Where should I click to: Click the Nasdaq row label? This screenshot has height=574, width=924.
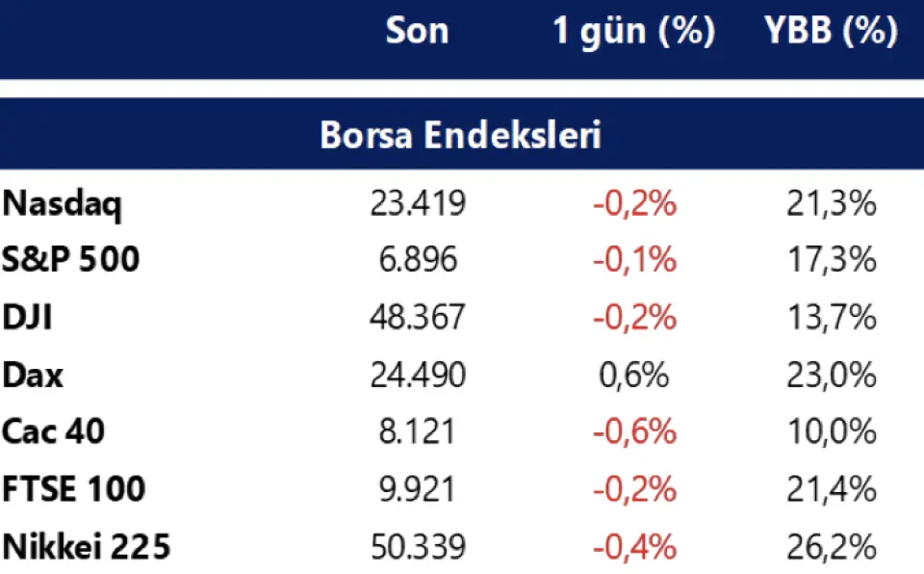63,204
